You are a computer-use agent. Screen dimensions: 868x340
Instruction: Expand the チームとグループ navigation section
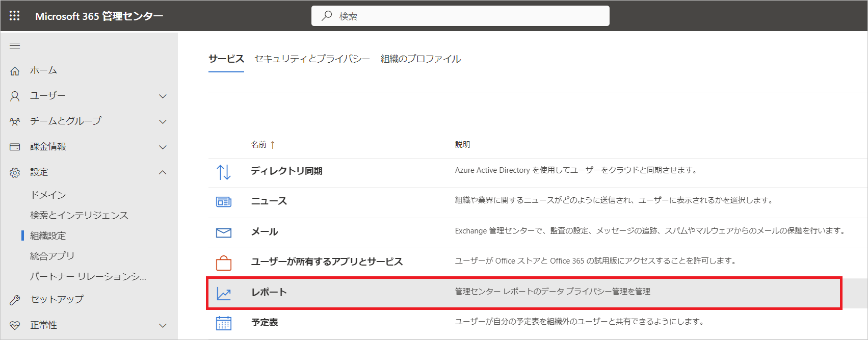(163, 121)
